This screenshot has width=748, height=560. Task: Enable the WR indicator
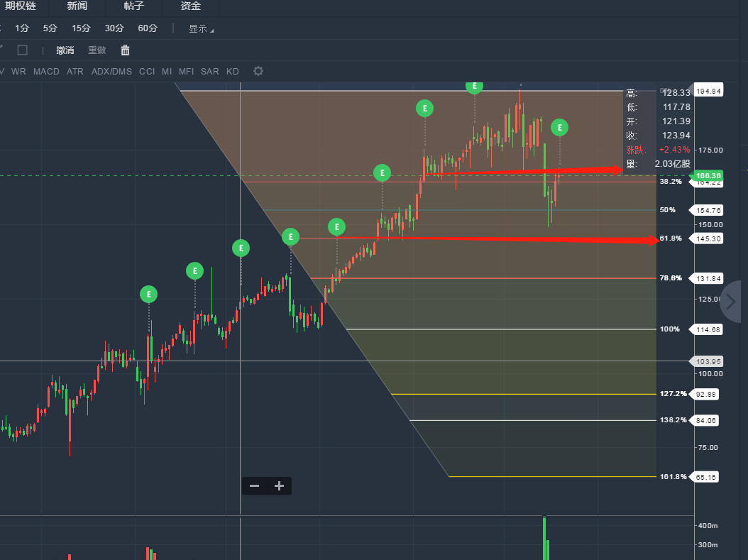pyautogui.click(x=18, y=72)
